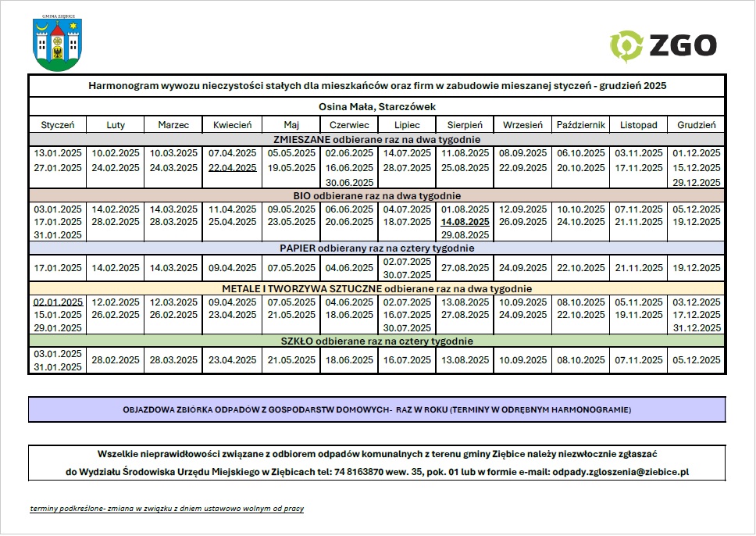Select the date 04.07.2025 under BIO

407,209
